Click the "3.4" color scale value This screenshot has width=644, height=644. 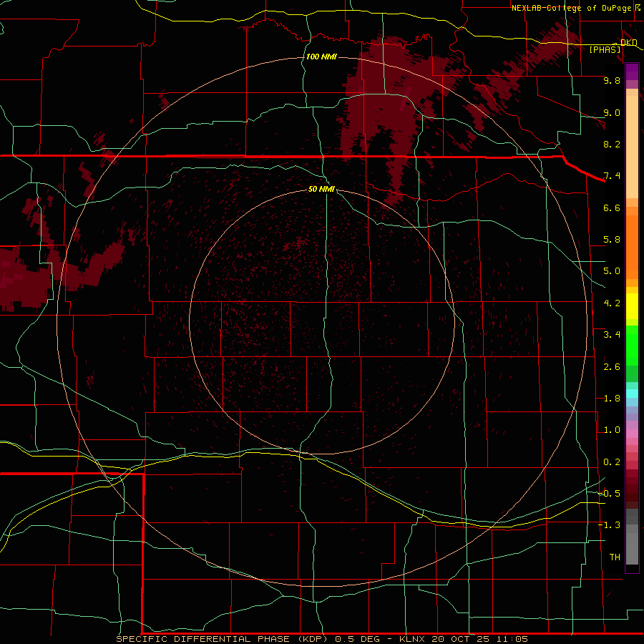pyautogui.click(x=612, y=335)
